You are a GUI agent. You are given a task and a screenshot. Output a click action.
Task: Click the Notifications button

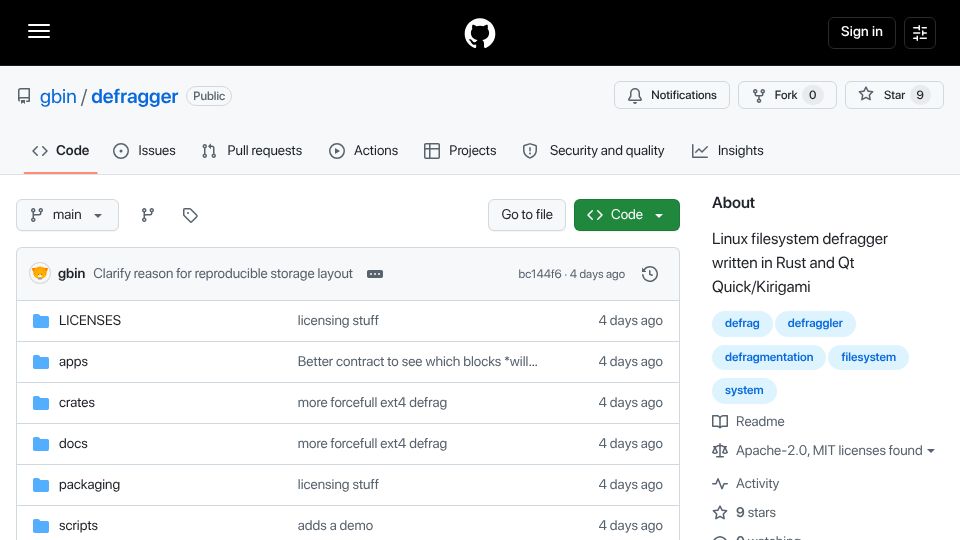click(672, 95)
